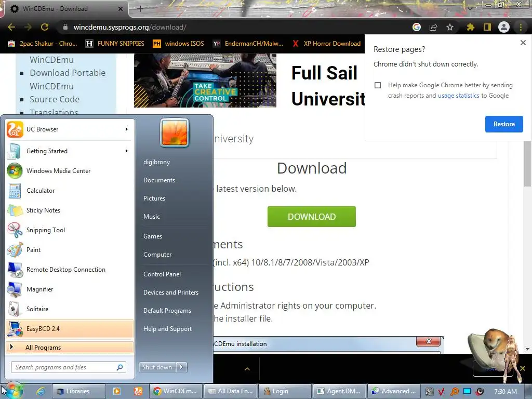Screen dimensions: 532x399
Task: Share this page icon
Action: pos(433,27)
